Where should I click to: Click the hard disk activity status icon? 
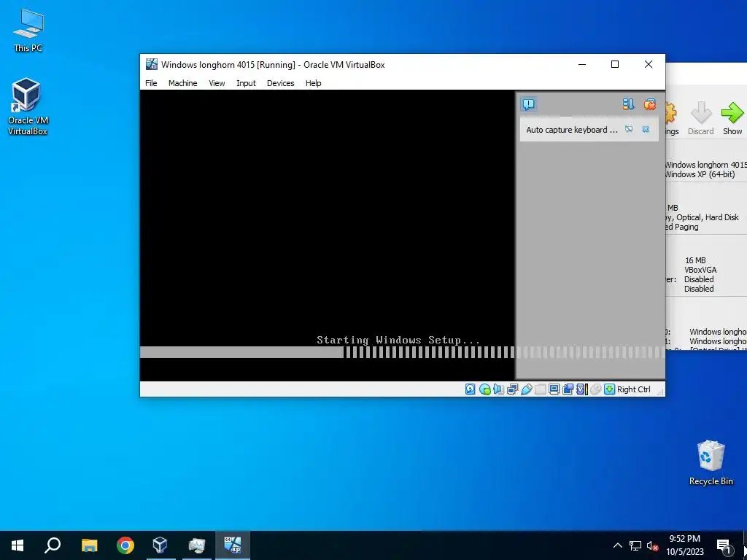tap(471, 389)
